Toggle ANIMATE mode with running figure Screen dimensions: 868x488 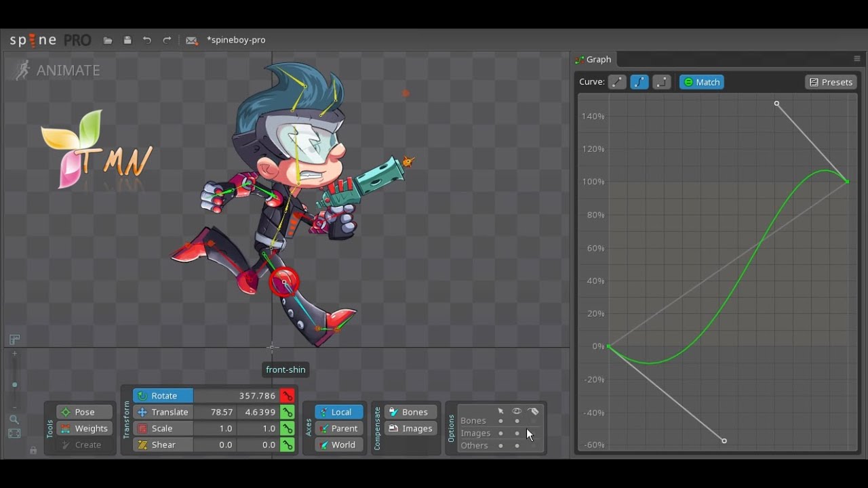tap(57, 70)
